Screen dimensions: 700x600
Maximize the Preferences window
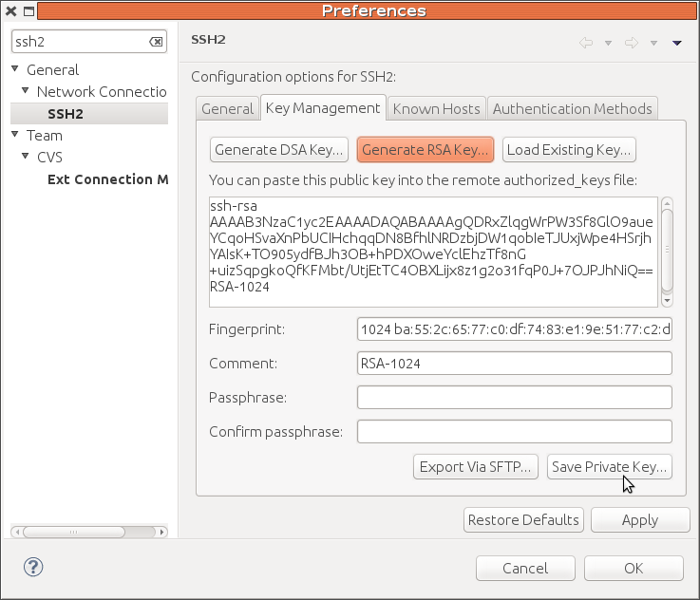coord(29,11)
